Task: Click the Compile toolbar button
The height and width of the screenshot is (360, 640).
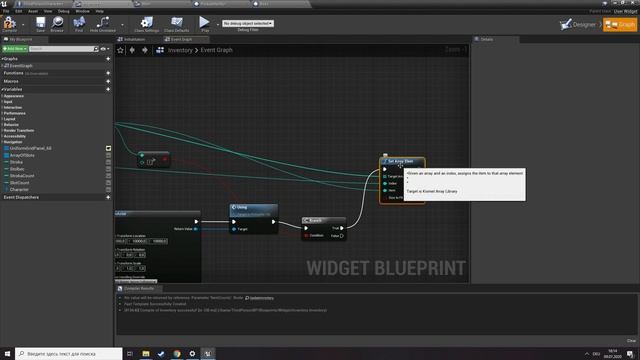Action: point(9,24)
